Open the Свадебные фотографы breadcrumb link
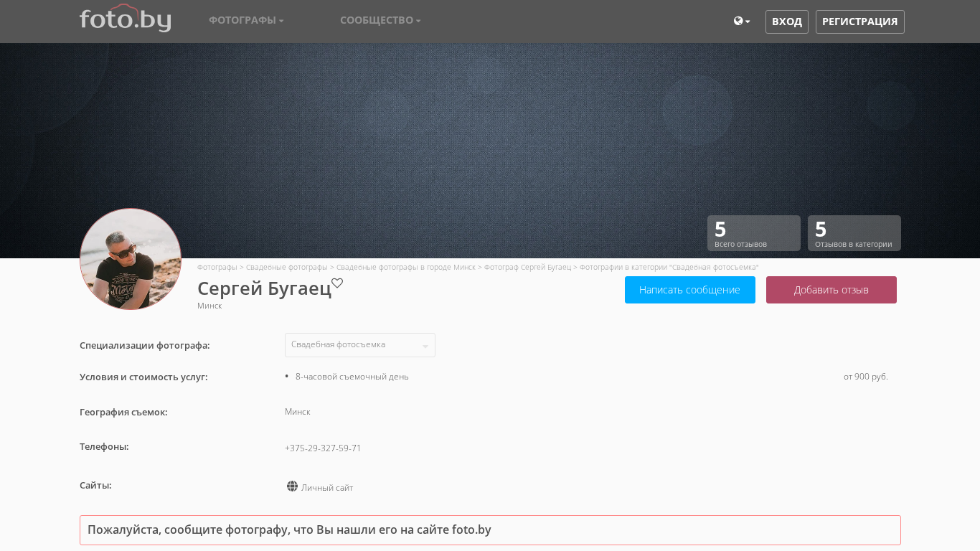This screenshot has width=980, height=551. click(x=286, y=267)
